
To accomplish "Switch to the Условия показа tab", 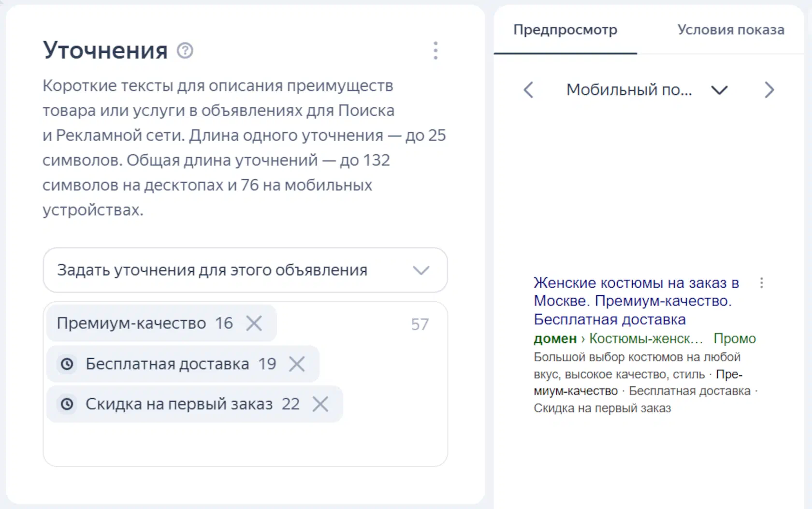I will pyautogui.click(x=731, y=30).
